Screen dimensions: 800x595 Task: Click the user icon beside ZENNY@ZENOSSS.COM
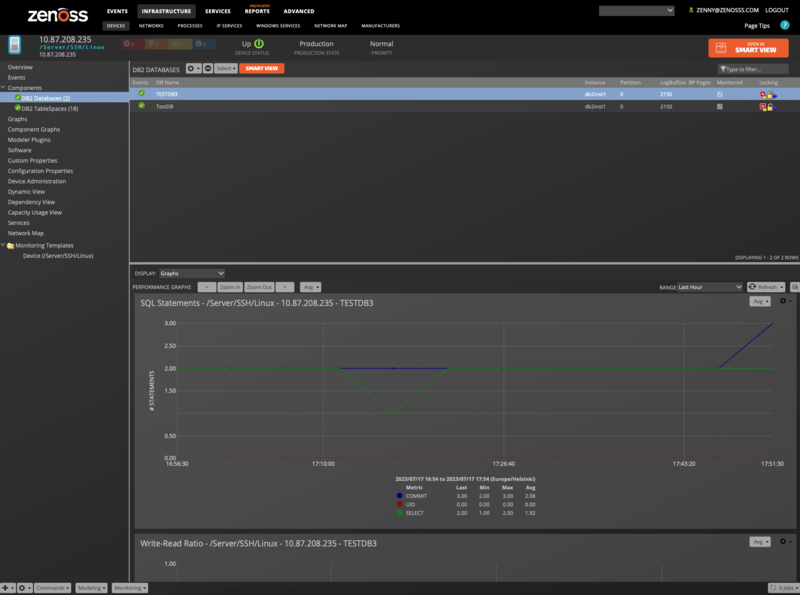tap(691, 10)
